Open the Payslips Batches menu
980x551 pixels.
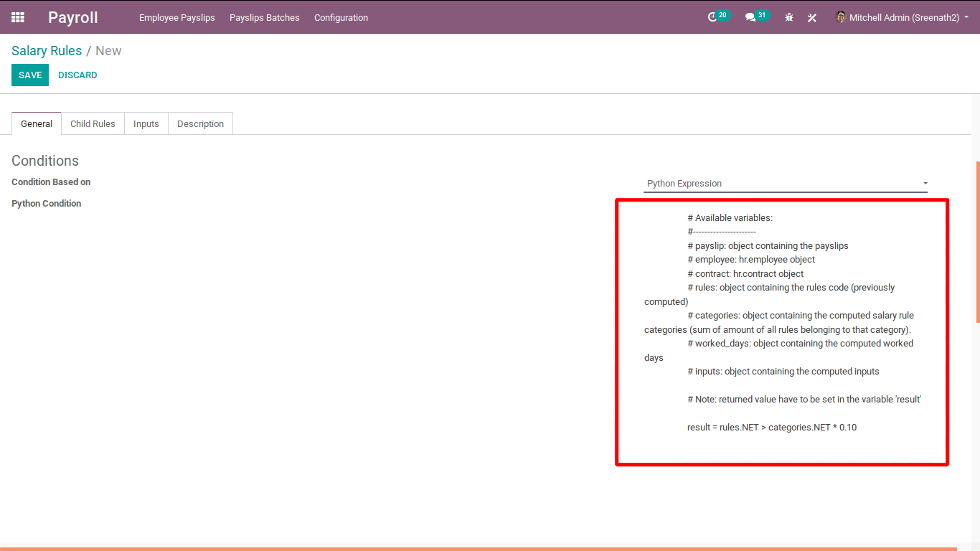(265, 17)
